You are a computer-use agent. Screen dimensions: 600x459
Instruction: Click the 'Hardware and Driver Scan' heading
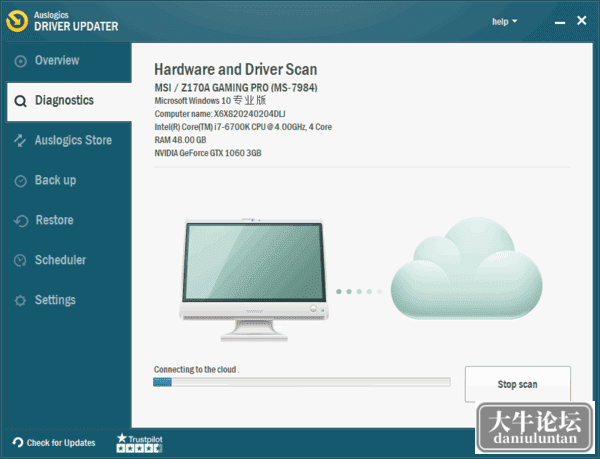coord(236,70)
